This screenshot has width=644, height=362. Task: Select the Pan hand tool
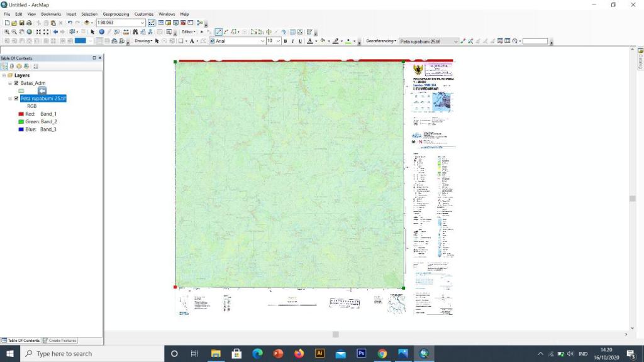point(22,31)
